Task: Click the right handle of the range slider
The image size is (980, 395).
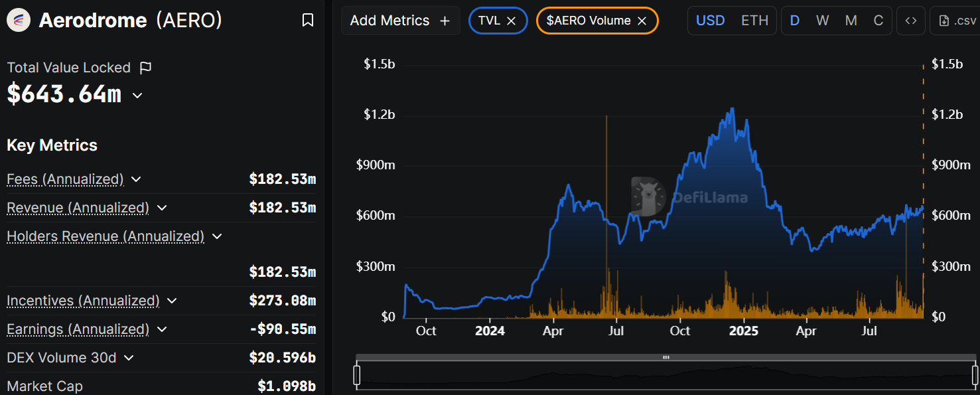Action: [x=975, y=375]
